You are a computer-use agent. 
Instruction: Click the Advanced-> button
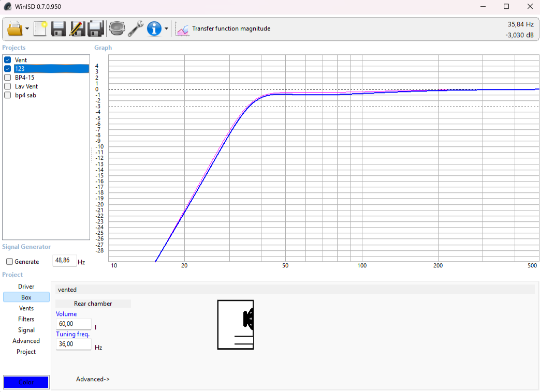pos(93,379)
